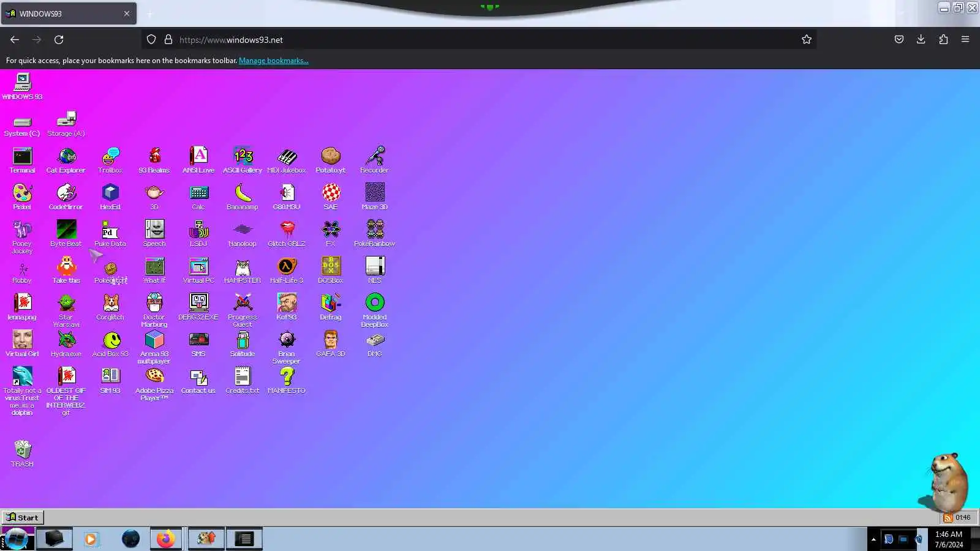
Task: Launch Half-Life 3 icon
Action: point(287,271)
